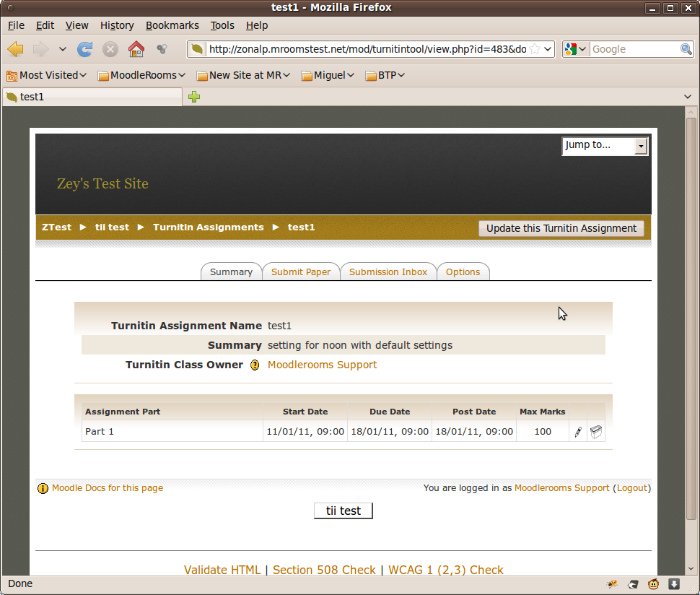
Task: Open New Site at MR bookmarks folder
Action: [243, 76]
